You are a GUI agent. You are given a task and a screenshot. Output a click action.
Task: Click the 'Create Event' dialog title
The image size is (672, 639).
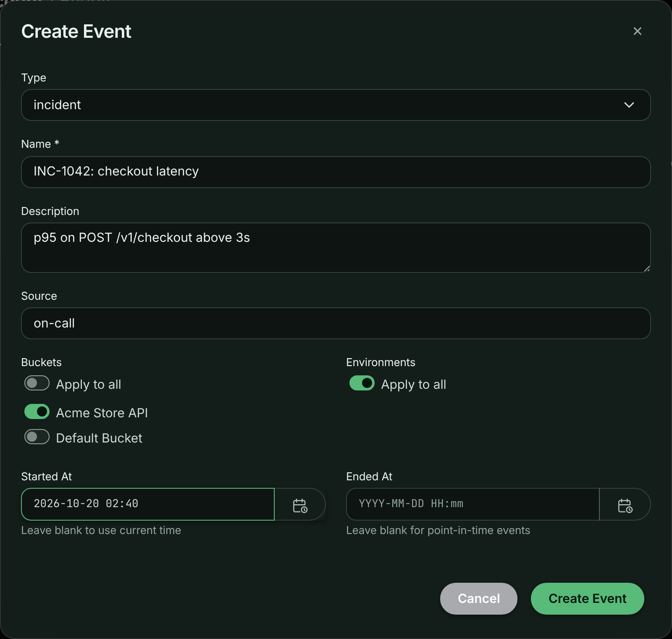(76, 31)
